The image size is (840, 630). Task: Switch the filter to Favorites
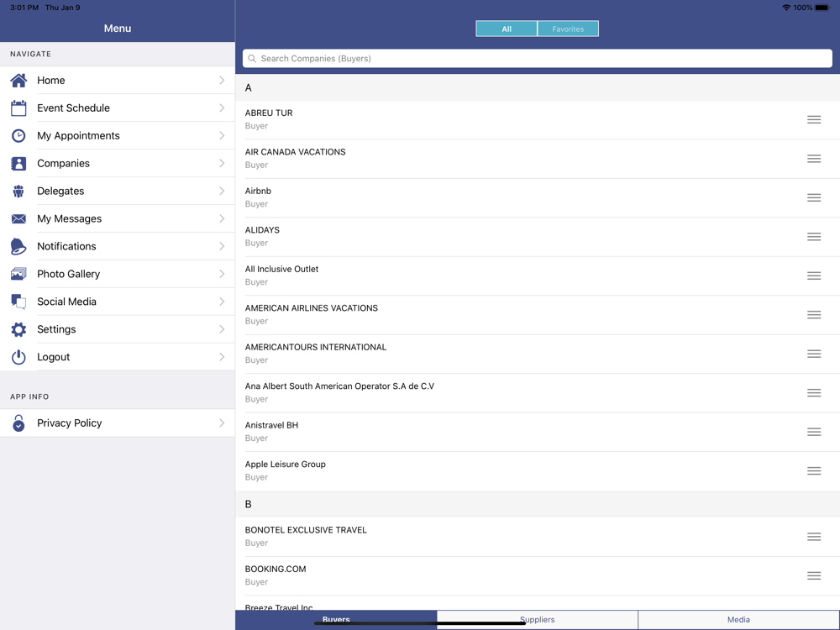point(568,29)
